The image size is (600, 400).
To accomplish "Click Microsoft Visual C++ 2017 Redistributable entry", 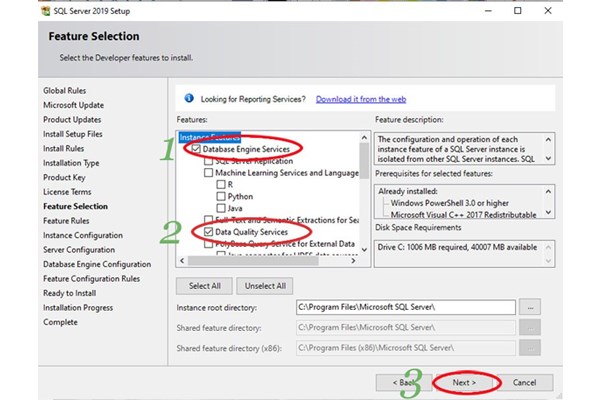I will [x=463, y=215].
